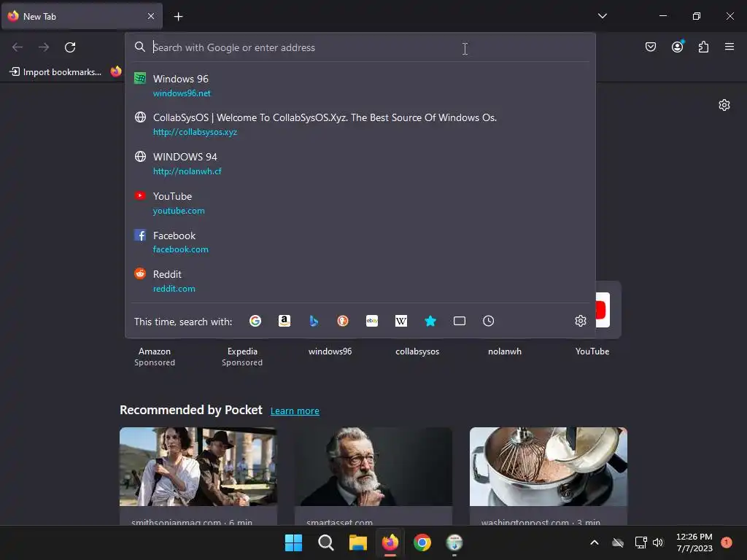This screenshot has height=560, width=747.
Task: Choose the Facebook suggestion
Action: [360, 242]
